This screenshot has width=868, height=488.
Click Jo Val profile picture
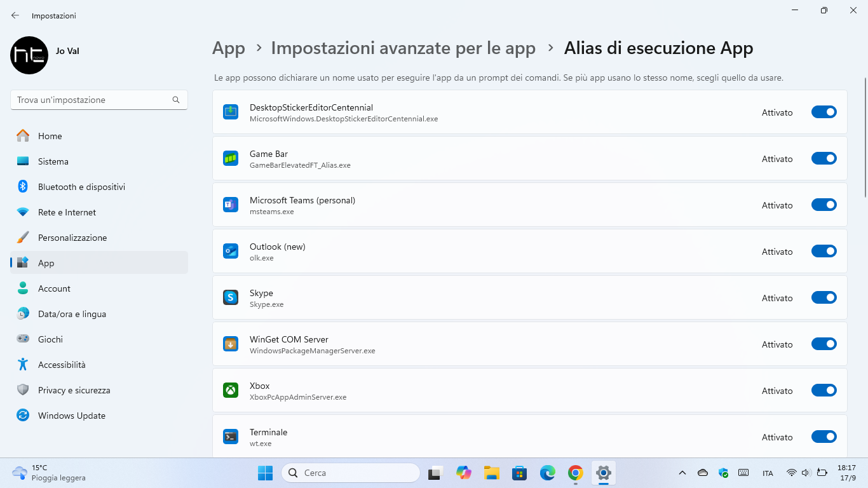pyautogui.click(x=29, y=55)
